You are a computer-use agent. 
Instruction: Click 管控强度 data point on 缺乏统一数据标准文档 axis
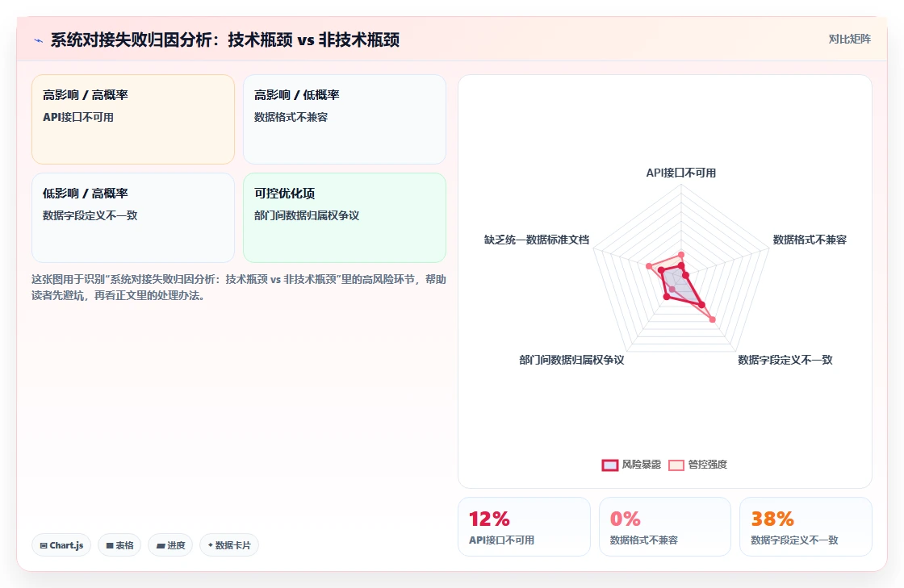coord(649,266)
